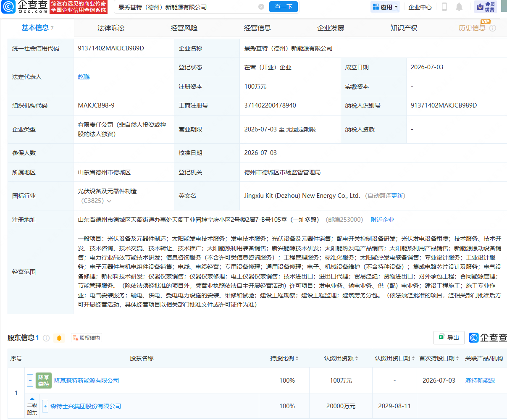Open related product 森特新能源 link
The image size is (507, 420).
pos(480,381)
